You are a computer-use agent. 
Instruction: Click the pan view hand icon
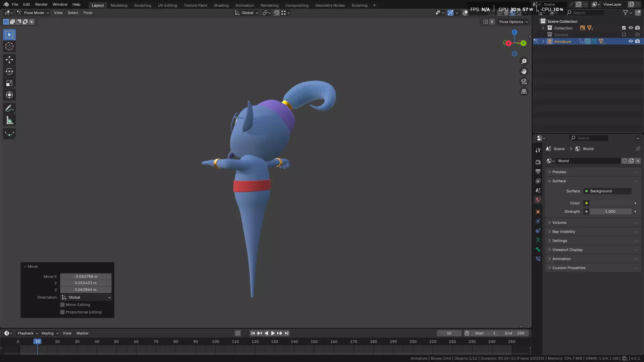pyautogui.click(x=524, y=71)
